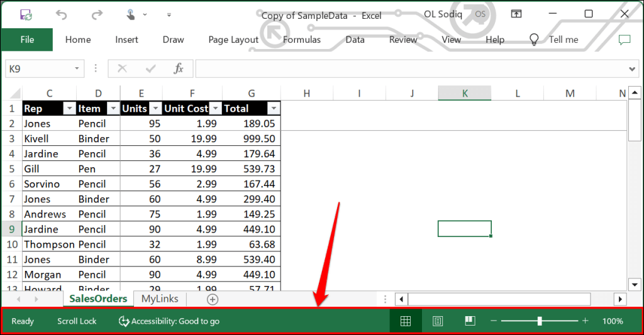This screenshot has height=335, width=644.
Task: Switch to the Home tab
Action: click(78, 40)
